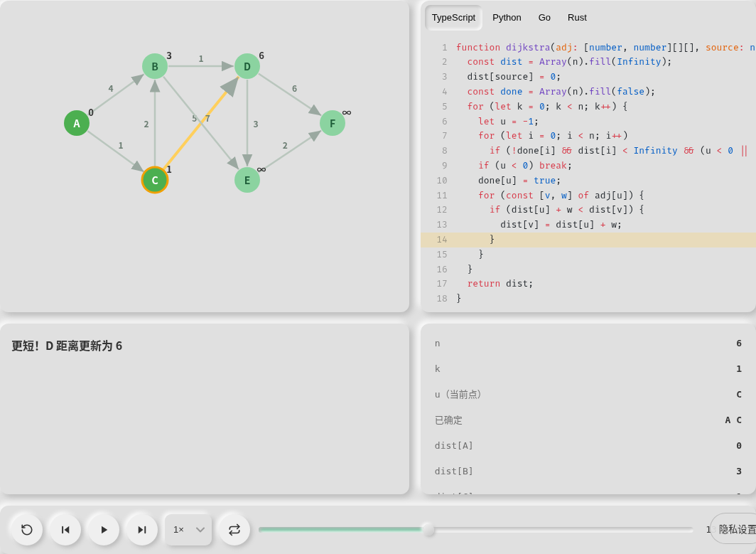Click the message '更短！D 距离更新为 6'

[x=67, y=346]
